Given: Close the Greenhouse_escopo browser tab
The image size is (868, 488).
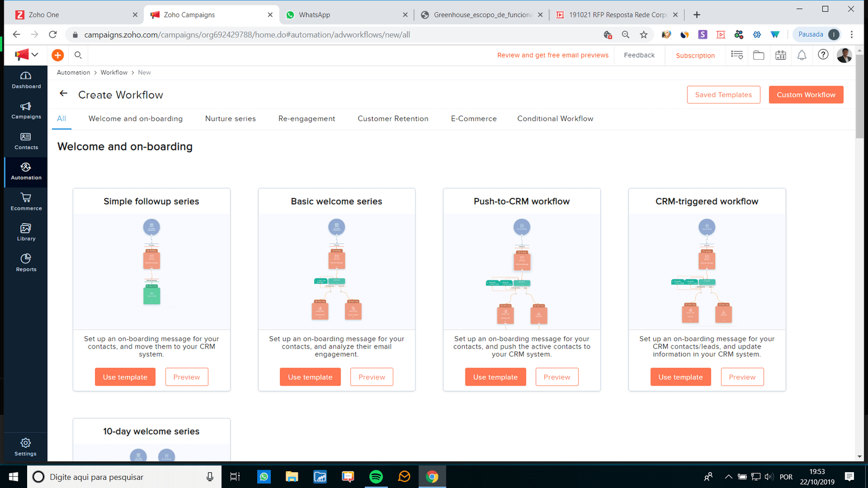Looking at the screenshot, I should [540, 15].
